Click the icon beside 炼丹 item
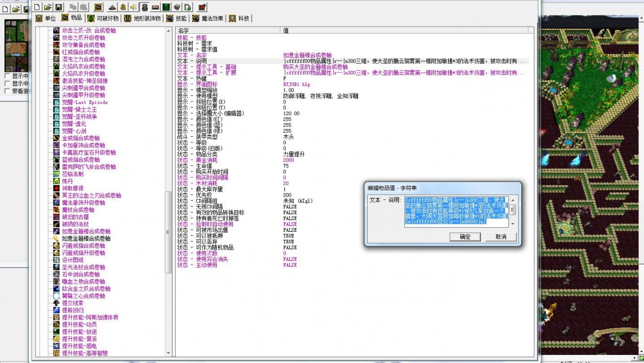Screen dimensions: 644x363 (x=57, y=181)
